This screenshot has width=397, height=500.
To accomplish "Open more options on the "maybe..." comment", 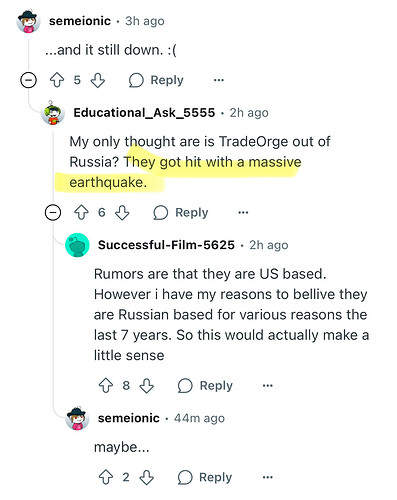I will point(268,477).
